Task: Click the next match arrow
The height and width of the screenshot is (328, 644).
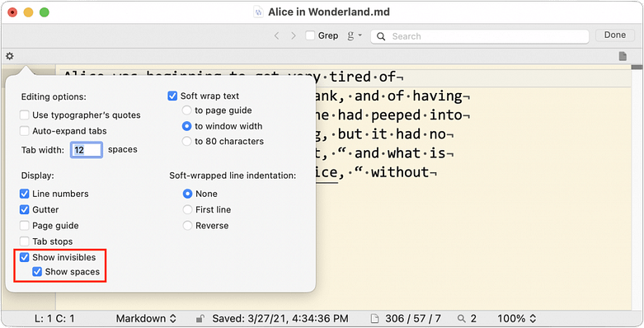Action: click(294, 36)
